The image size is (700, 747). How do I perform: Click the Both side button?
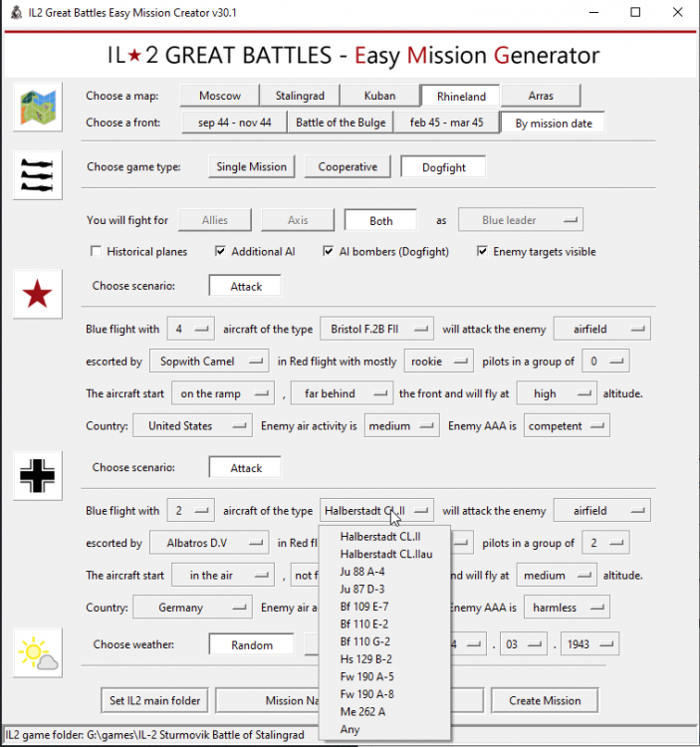point(381,220)
